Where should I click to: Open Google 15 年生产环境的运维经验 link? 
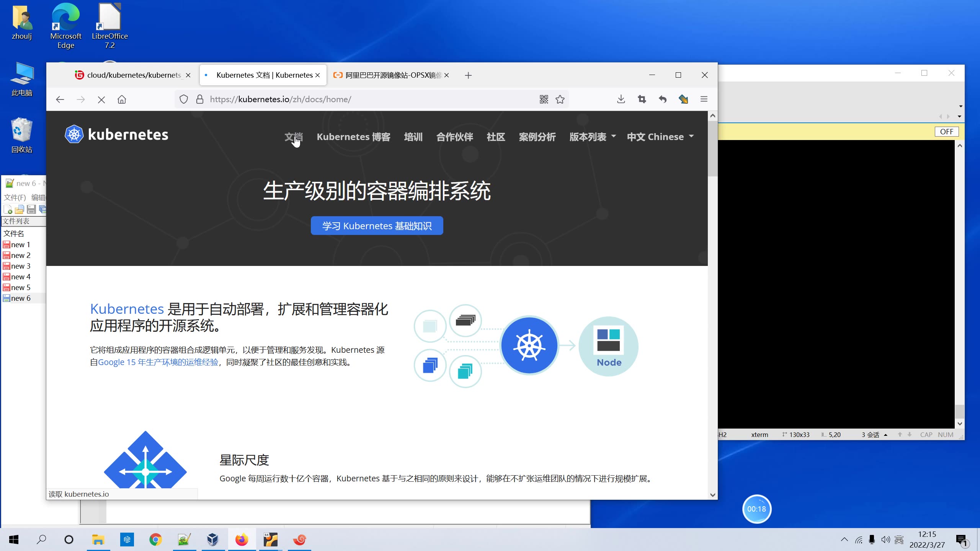click(x=158, y=362)
